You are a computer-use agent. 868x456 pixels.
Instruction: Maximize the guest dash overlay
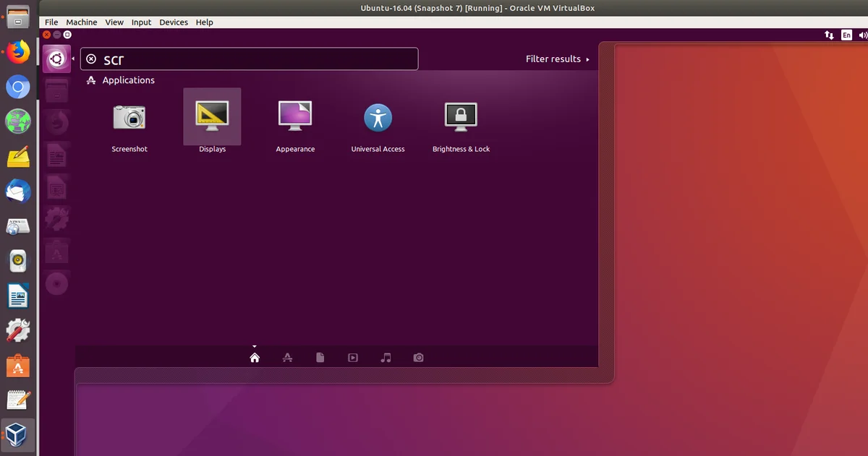[x=67, y=34]
